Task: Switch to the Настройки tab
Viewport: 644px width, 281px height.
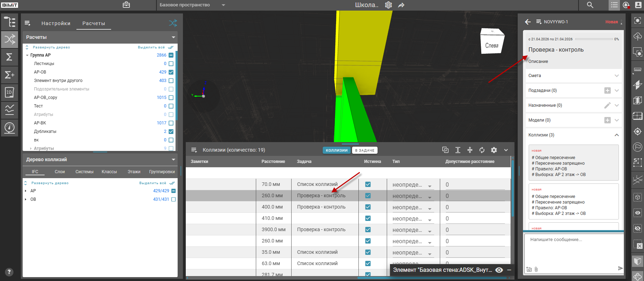Action: click(56, 23)
